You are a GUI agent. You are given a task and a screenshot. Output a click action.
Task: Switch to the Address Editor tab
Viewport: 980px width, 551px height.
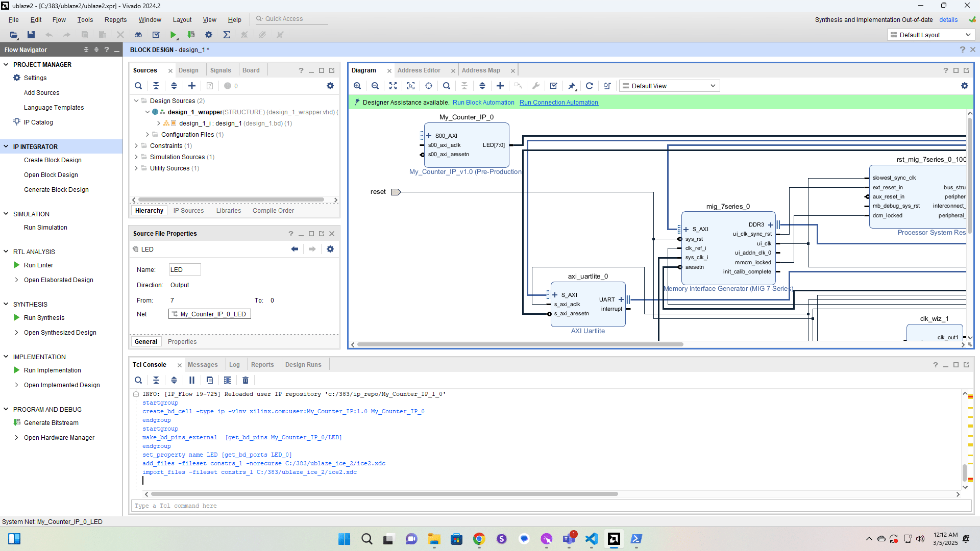419,70
